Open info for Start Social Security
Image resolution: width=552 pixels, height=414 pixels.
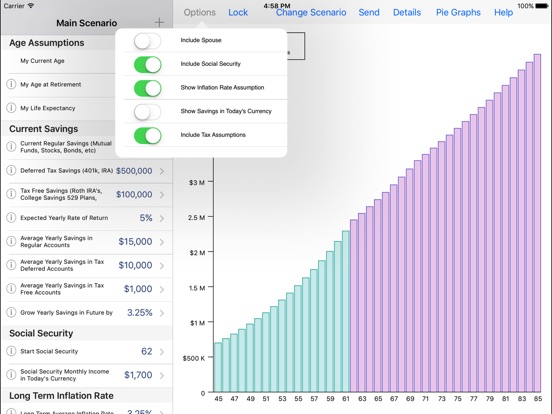(11, 351)
